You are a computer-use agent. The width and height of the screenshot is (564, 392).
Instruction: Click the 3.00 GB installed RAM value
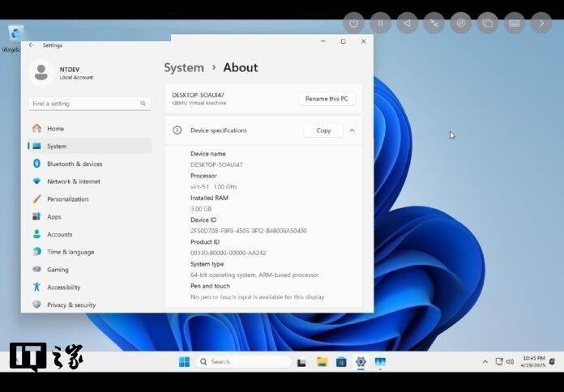[x=201, y=209]
